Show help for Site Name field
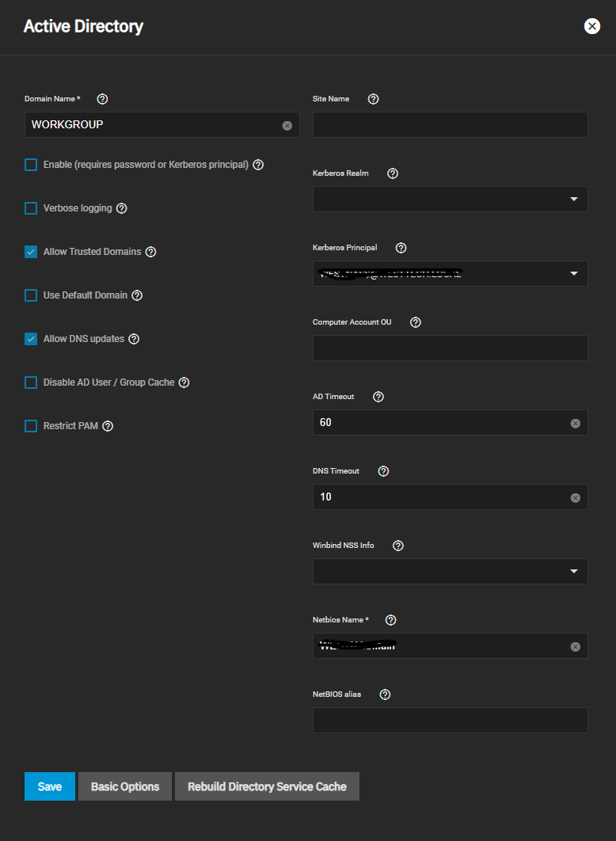Image resolution: width=616 pixels, height=841 pixels. pyautogui.click(x=373, y=99)
